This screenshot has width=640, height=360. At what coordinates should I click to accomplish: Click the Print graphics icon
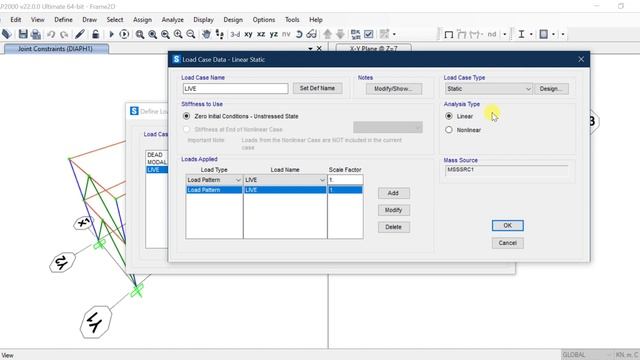click(36, 34)
